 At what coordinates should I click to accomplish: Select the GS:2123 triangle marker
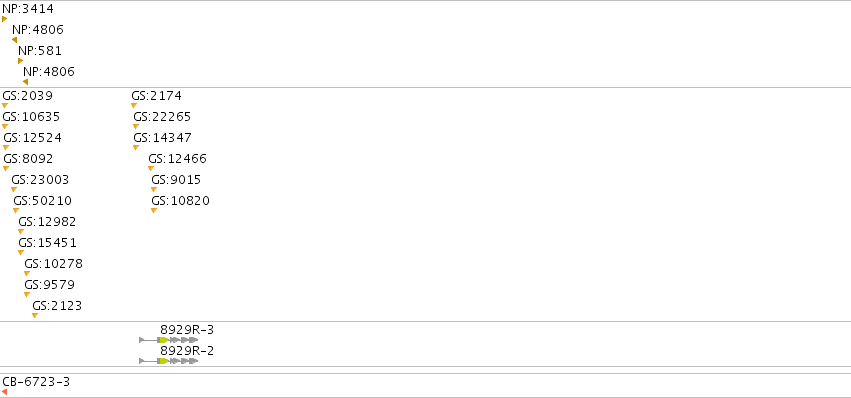35,315
